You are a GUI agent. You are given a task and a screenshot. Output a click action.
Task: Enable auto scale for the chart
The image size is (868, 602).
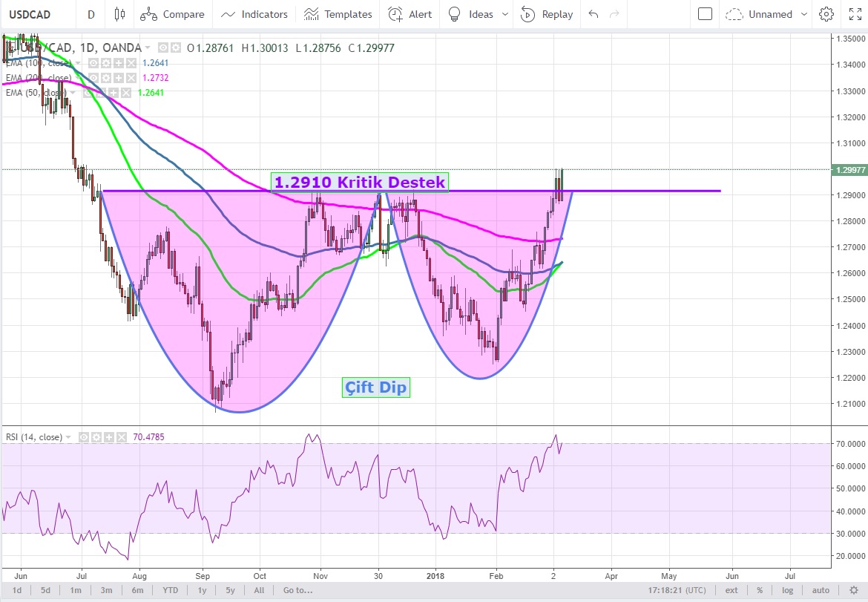coord(821,590)
